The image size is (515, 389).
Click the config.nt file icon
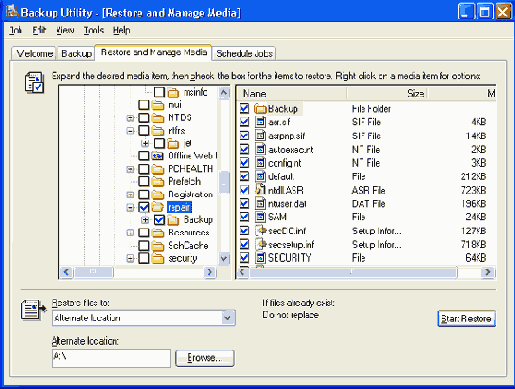click(260, 163)
